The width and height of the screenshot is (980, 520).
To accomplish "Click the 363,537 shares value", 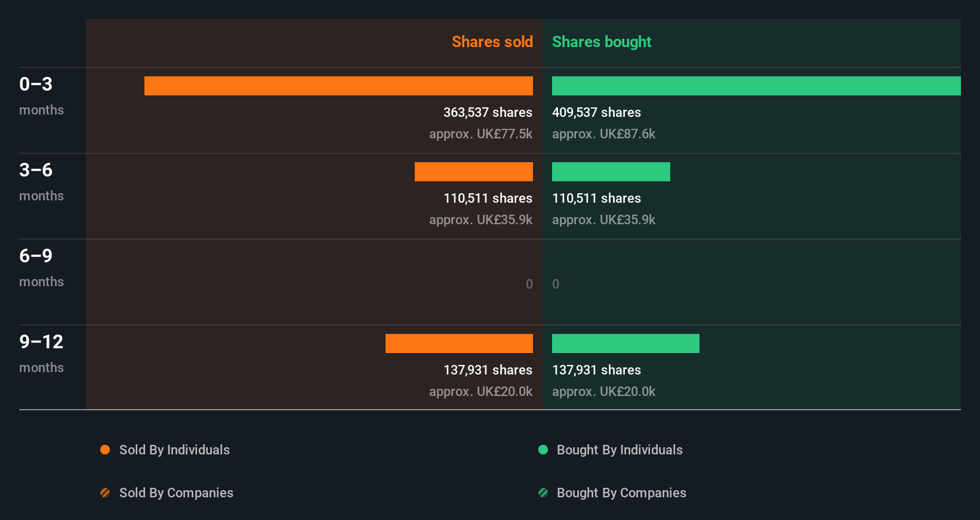I will (x=488, y=113).
